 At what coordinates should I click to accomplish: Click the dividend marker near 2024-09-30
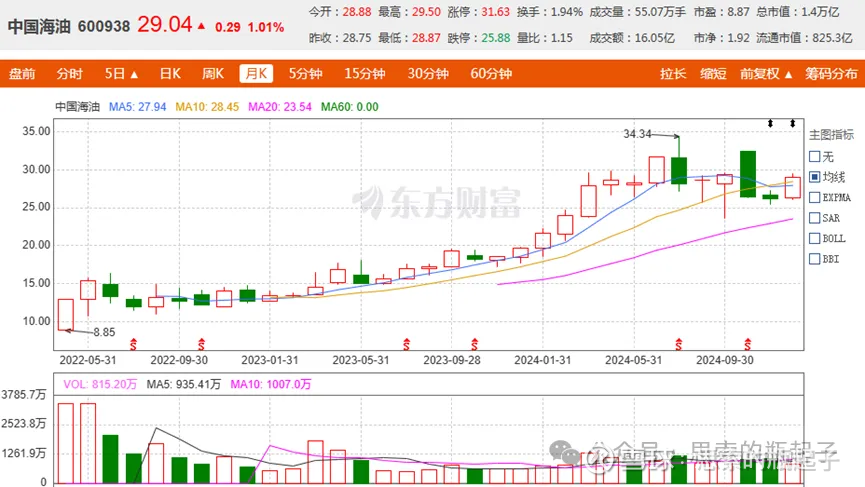point(747,344)
